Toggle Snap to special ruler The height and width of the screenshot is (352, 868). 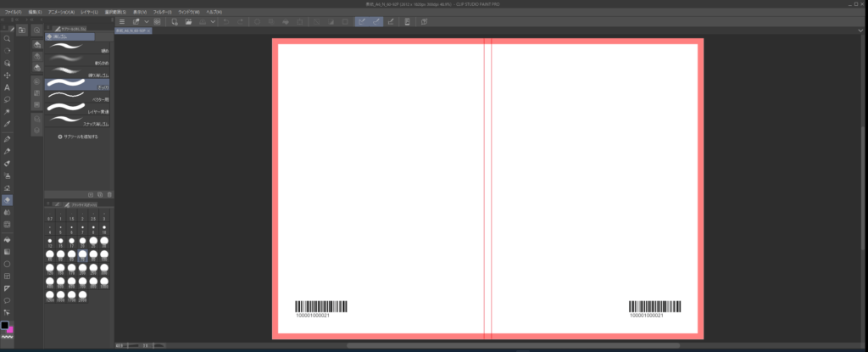coord(376,21)
